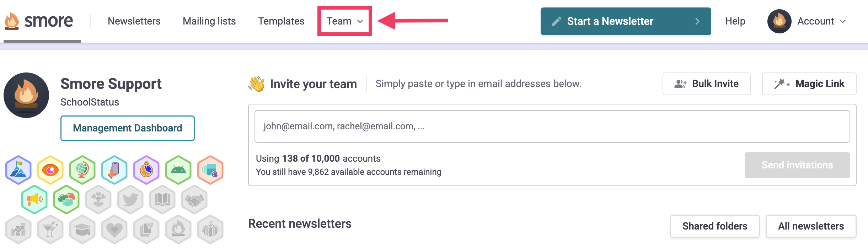Open the Management Dashboard
Viewport: 868px width, 248px height.
point(127,128)
